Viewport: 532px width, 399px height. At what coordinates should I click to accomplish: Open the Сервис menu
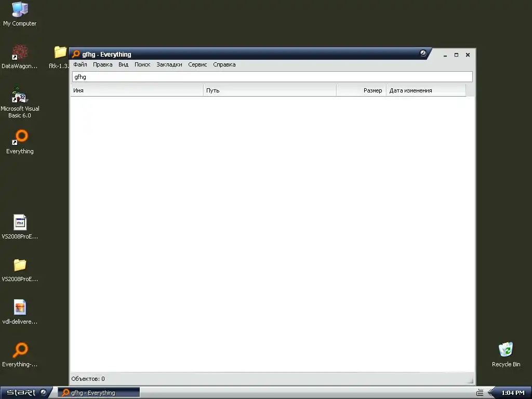(x=197, y=64)
